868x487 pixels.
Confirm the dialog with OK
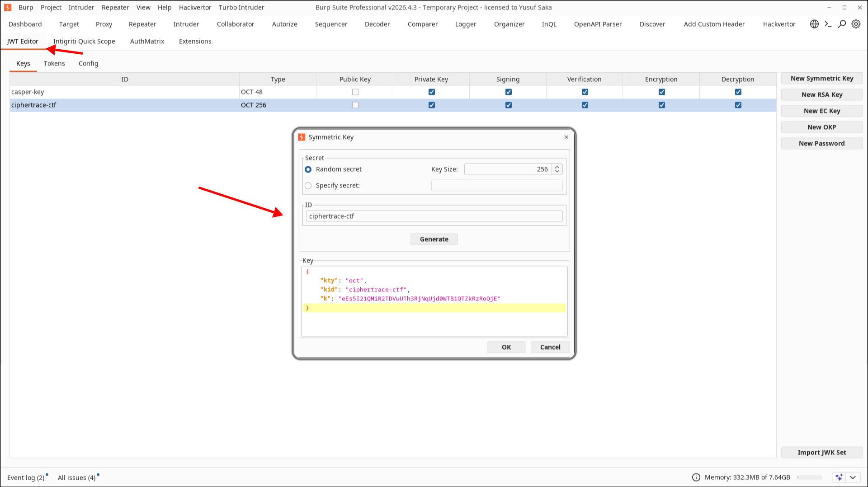coord(506,347)
